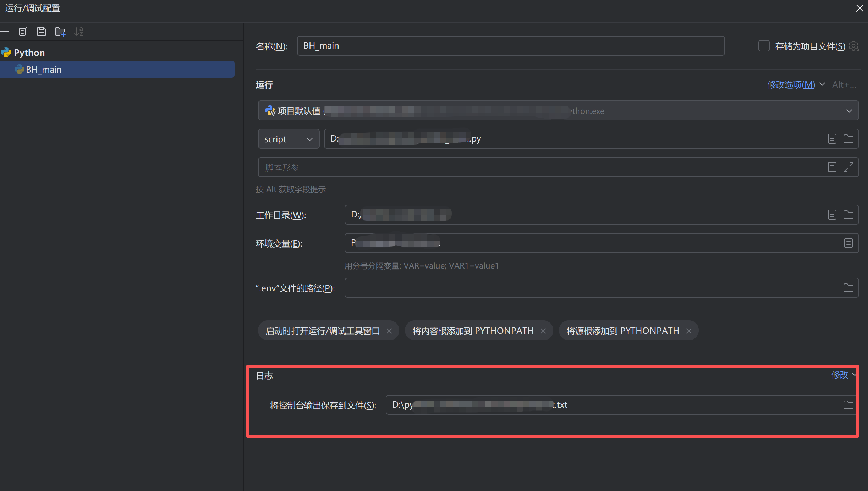Open the project default interpreter dropdown
Viewport: 868px width, 491px height.
click(x=849, y=111)
